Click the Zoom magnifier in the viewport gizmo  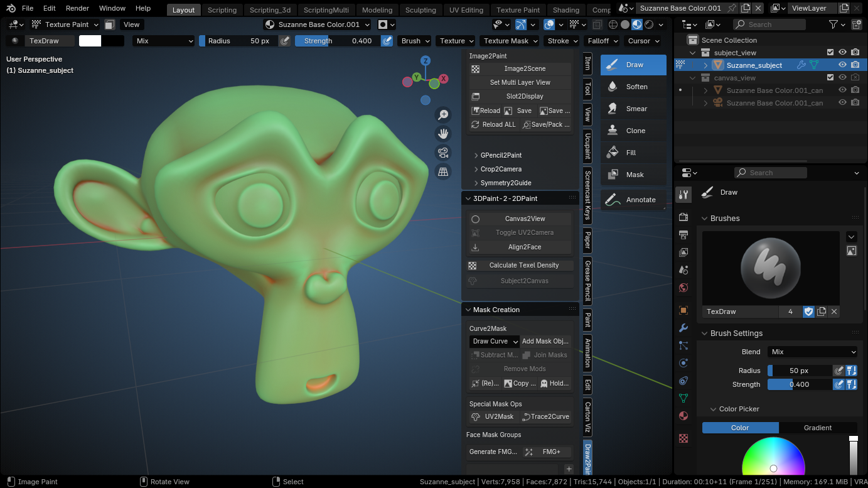tap(443, 114)
